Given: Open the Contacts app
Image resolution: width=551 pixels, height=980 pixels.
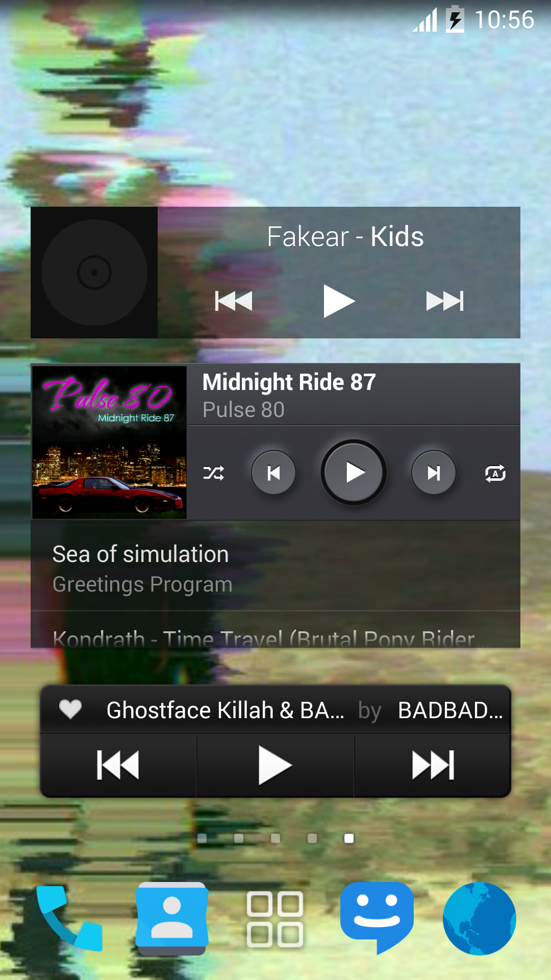Looking at the screenshot, I should point(172,919).
